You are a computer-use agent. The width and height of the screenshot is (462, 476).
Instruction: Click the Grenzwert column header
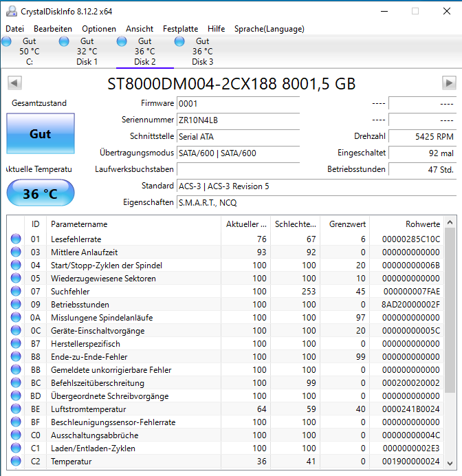coord(345,224)
